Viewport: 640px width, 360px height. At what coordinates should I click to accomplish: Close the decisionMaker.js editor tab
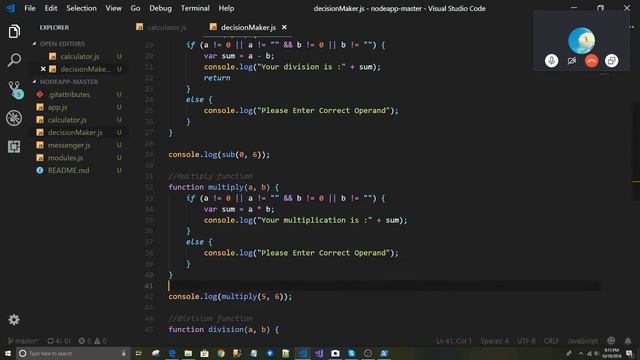point(284,27)
